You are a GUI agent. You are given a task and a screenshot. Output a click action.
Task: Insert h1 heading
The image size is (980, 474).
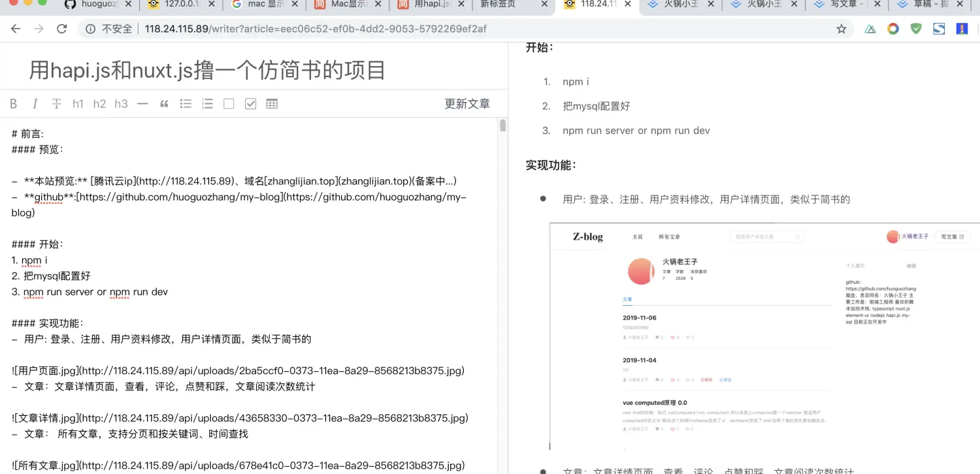point(78,104)
